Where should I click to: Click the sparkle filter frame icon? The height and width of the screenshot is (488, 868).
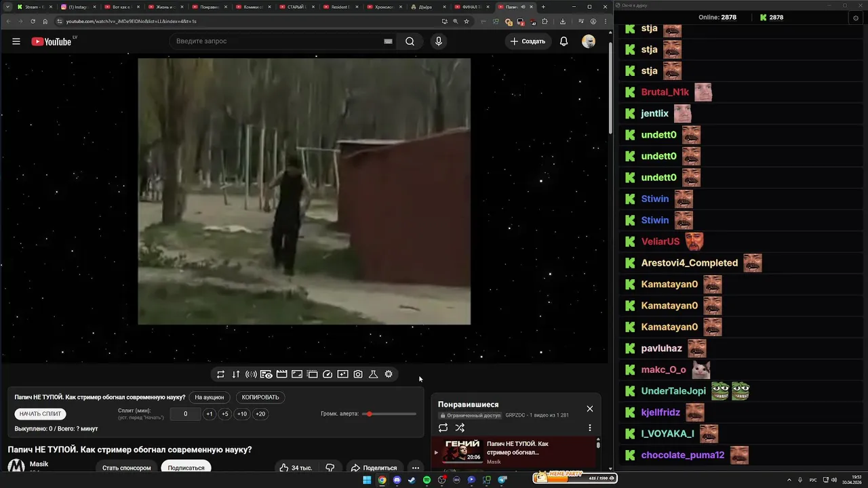coord(342,374)
